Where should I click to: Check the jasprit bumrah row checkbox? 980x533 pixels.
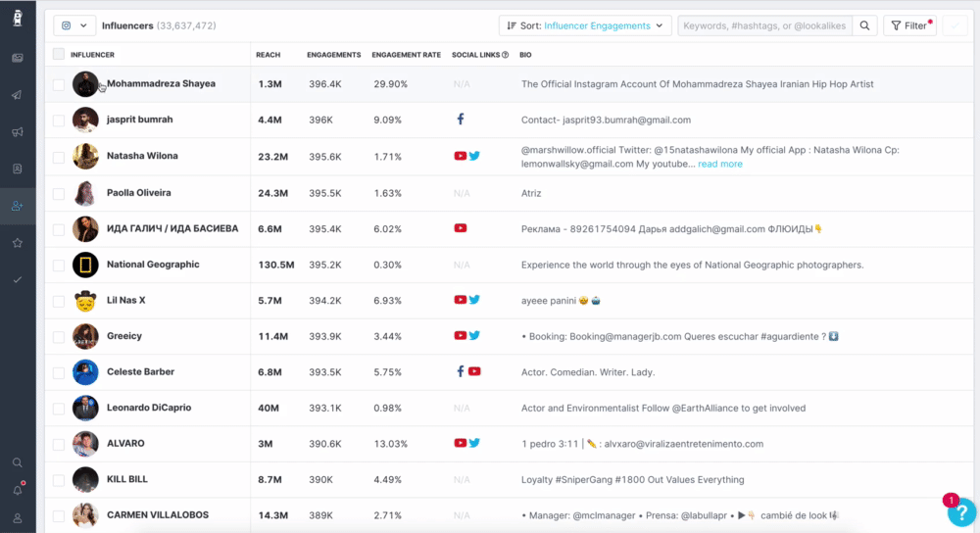pyautogui.click(x=59, y=120)
